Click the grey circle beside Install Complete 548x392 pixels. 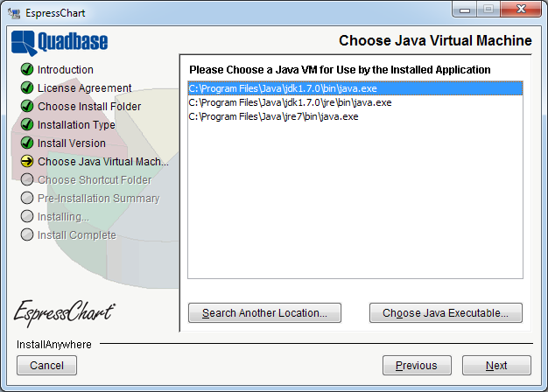pos(27,234)
